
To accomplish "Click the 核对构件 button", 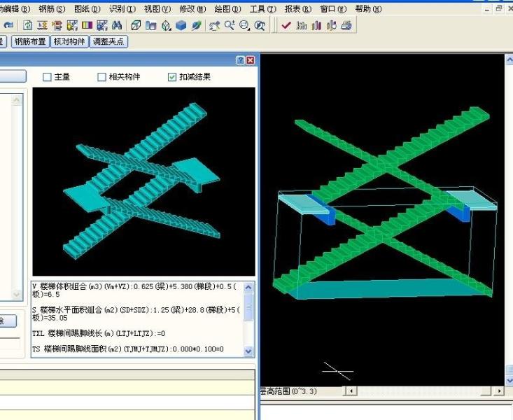I will [x=69, y=41].
